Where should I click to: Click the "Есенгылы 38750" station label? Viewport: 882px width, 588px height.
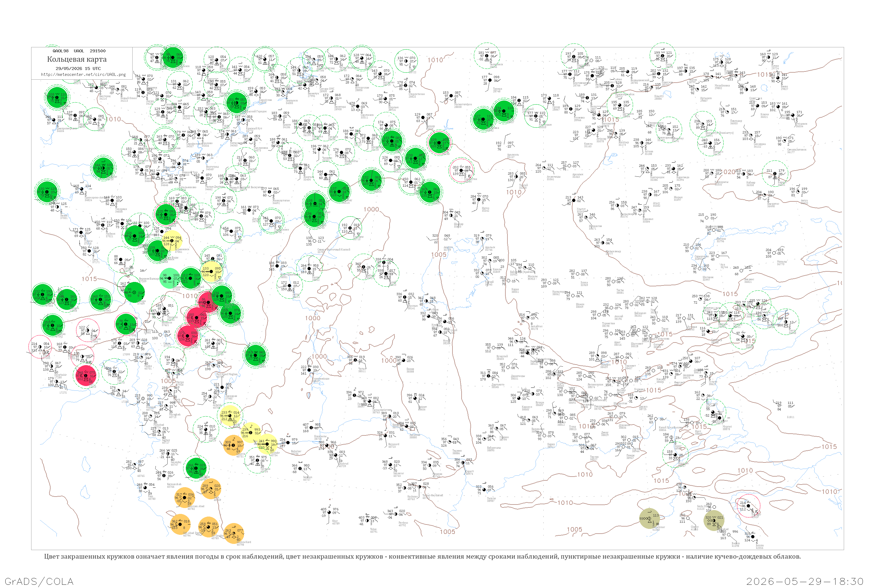coord(320,437)
